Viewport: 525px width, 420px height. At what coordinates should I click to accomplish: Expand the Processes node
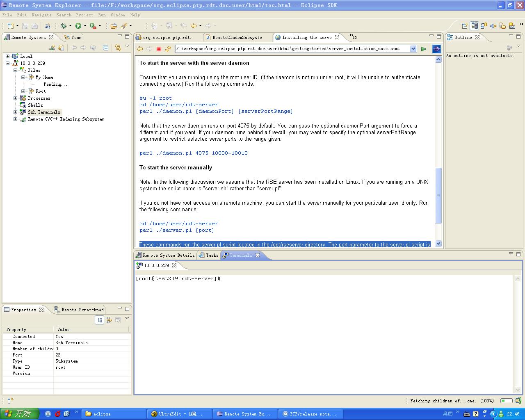coord(15,98)
